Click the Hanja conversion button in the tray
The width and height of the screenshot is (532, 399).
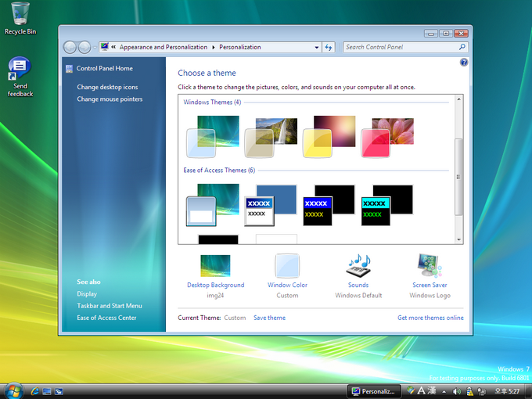[x=432, y=391]
